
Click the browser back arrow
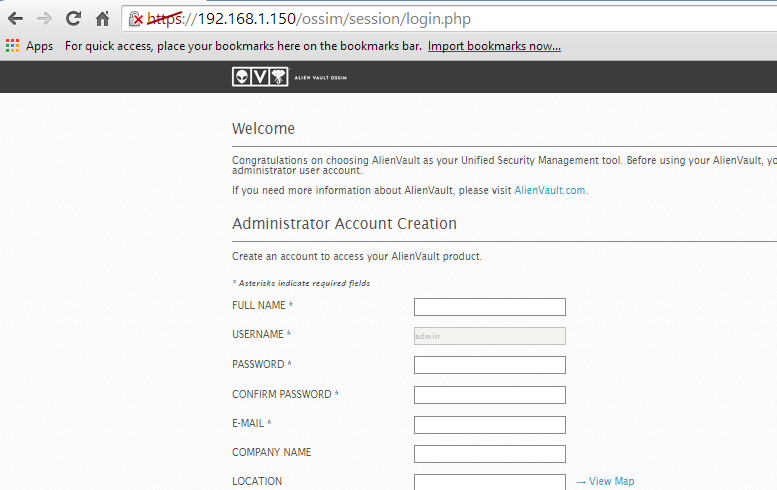(x=15, y=18)
